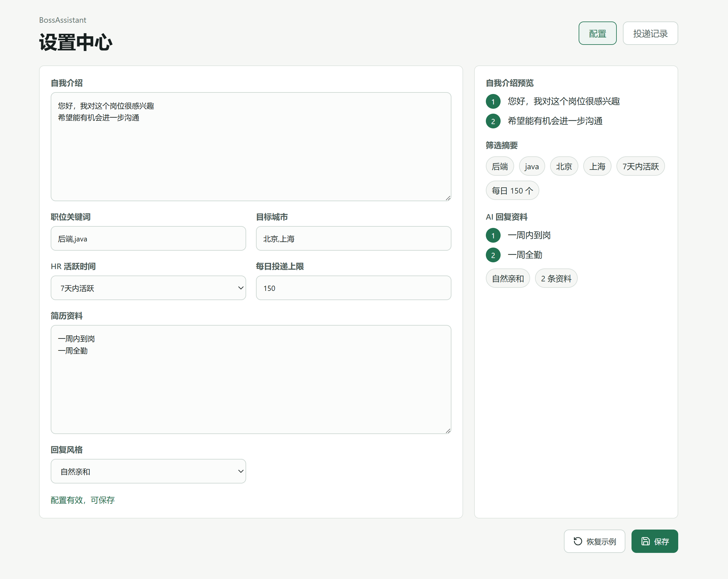Click the 自然亲和 chip in AI panel
Image resolution: width=728 pixels, height=579 pixels.
(508, 278)
